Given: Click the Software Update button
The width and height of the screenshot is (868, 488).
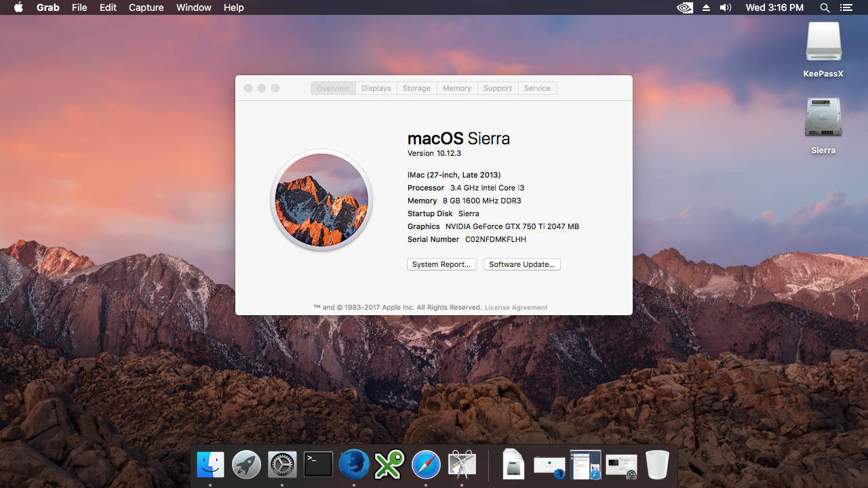Looking at the screenshot, I should (x=522, y=264).
